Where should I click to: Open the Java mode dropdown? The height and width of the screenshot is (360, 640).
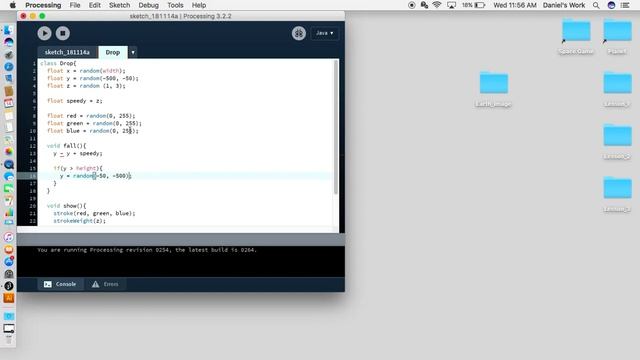click(x=324, y=33)
